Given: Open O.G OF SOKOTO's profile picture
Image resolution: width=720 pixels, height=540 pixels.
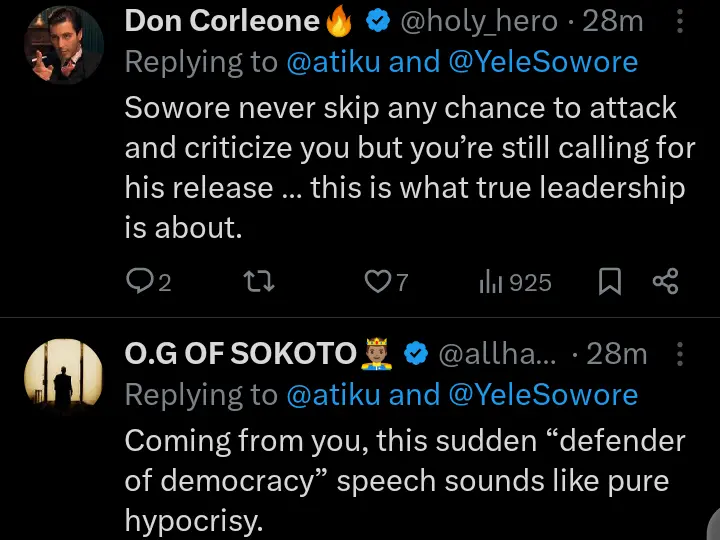Looking at the screenshot, I should coord(62,377).
